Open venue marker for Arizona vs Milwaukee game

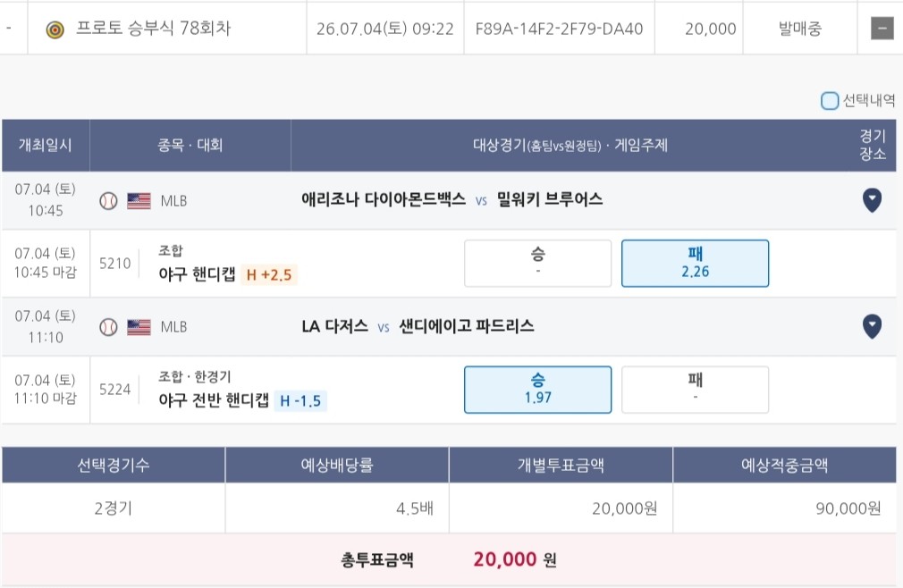(x=872, y=199)
